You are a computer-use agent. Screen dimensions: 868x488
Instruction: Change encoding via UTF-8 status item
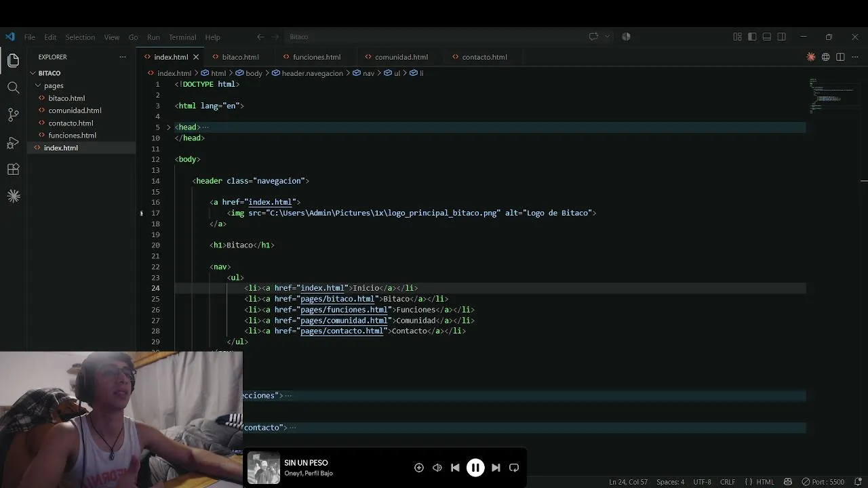tap(702, 482)
